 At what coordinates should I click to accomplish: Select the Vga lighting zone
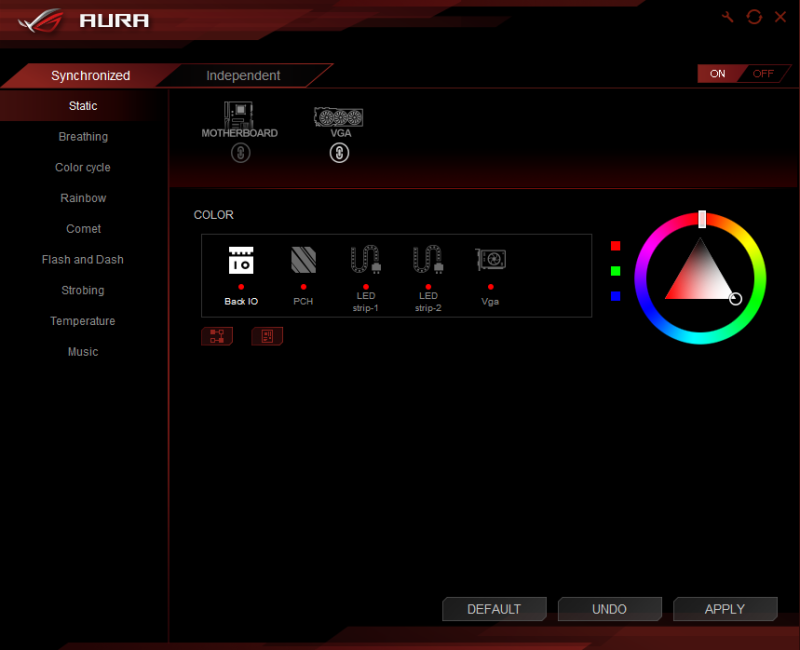(490, 276)
